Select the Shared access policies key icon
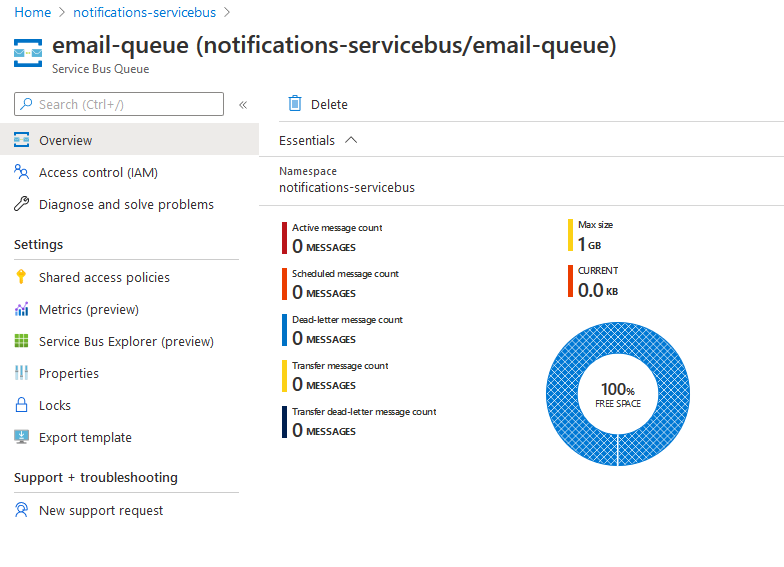This screenshot has height=567, width=784. point(21,276)
